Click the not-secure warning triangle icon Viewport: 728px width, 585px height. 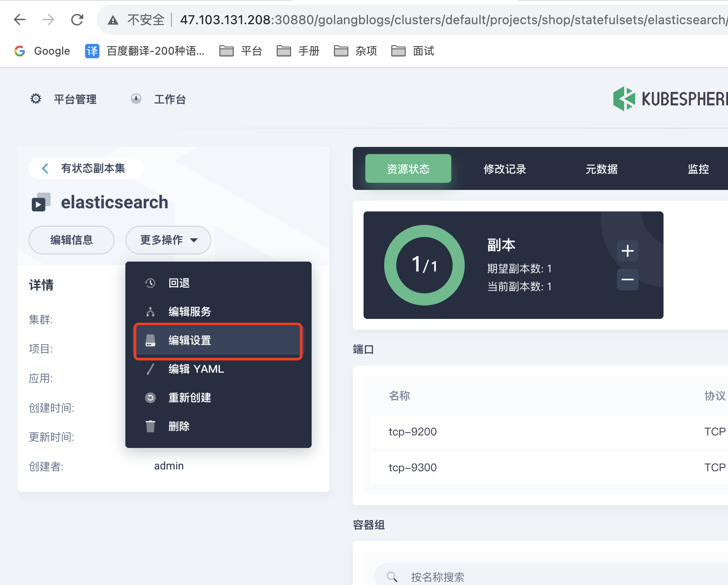pyautogui.click(x=113, y=20)
